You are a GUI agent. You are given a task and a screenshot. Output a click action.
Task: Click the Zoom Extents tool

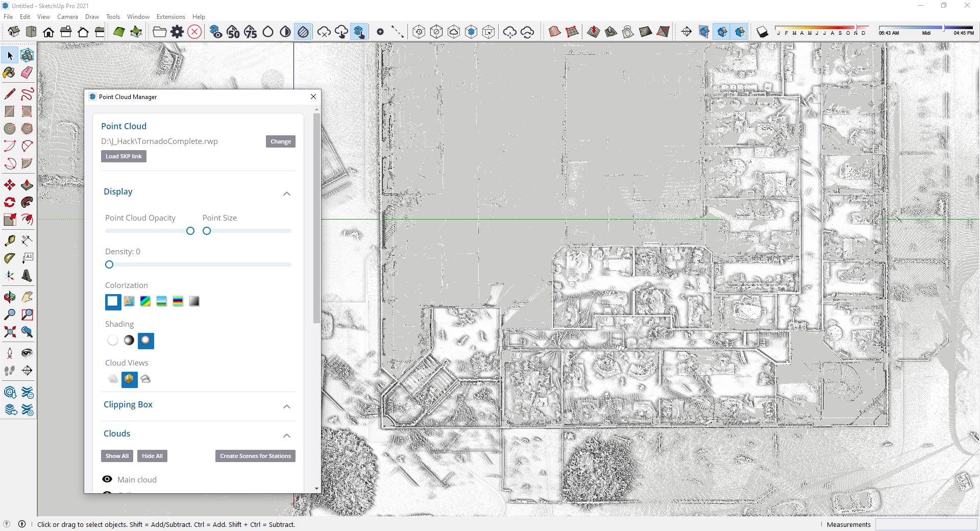tap(9, 332)
